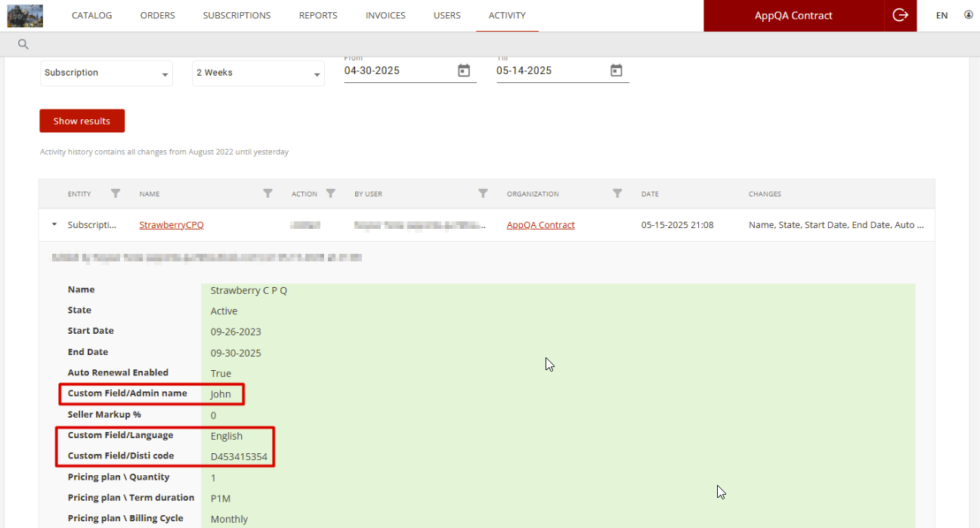The image size is (980, 528).
Task: Open the Subscription entity dropdown
Action: click(x=107, y=73)
